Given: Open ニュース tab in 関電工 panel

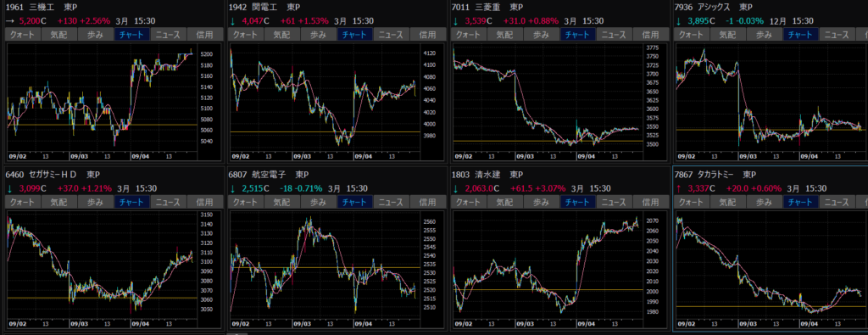Looking at the screenshot, I should [392, 34].
